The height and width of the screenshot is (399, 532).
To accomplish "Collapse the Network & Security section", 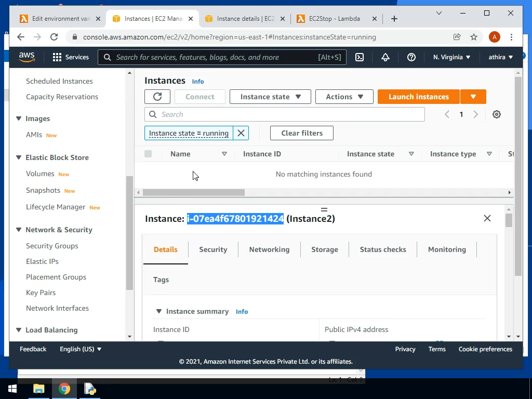I will pyautogui.click(x=19, y=230).
